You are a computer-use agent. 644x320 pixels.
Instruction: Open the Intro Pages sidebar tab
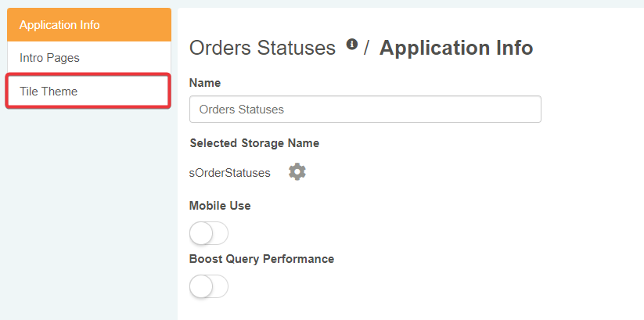point(88,58)
